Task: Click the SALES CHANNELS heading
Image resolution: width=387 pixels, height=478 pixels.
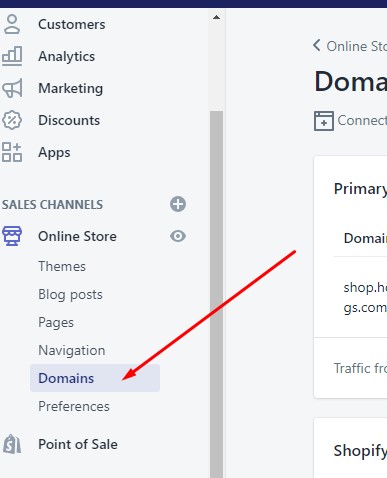Action: (x=52, y=205)
